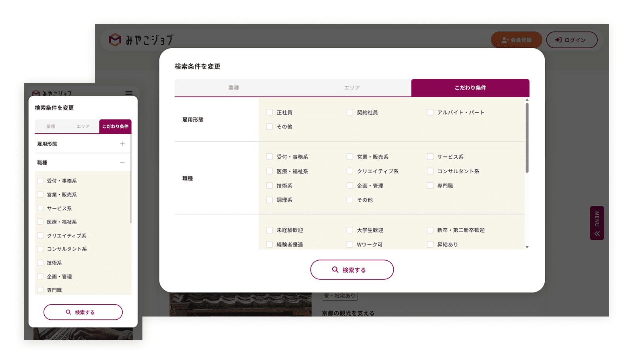633x364 pixels.
Task: Check クリエイティブ系 in mobile modal
Action: tap(40, 235)
